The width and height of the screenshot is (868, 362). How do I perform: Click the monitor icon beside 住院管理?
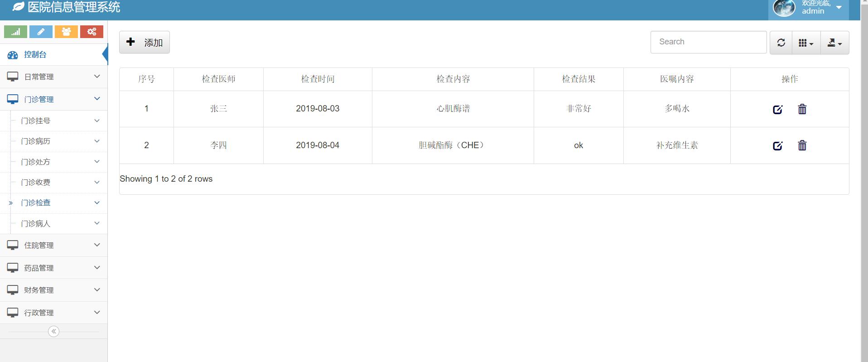pos(13,245)
